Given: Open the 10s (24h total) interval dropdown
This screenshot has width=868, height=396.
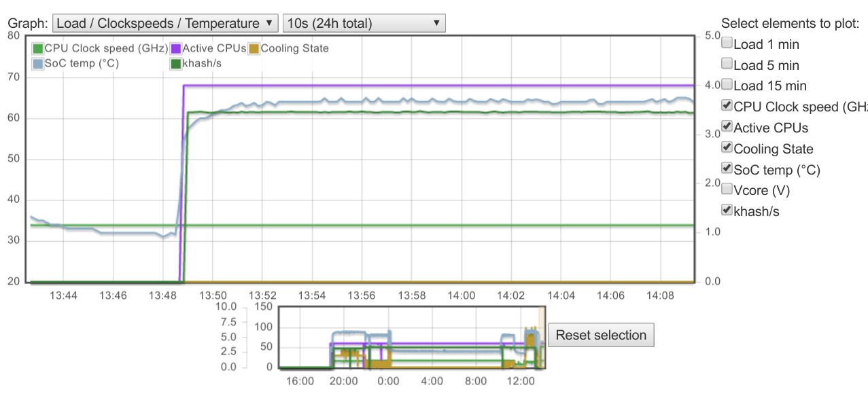Looking at the screenshot, I should pos(364,23).
